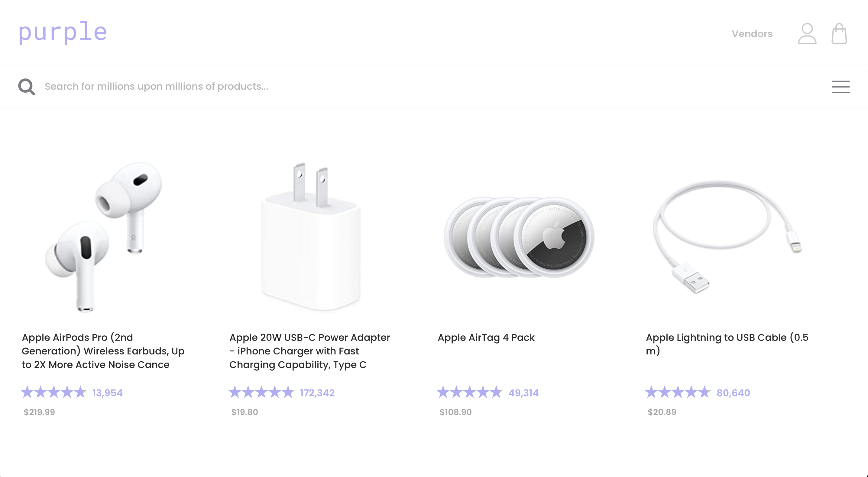Open the 80,640 reviews count

pos(733,393)
